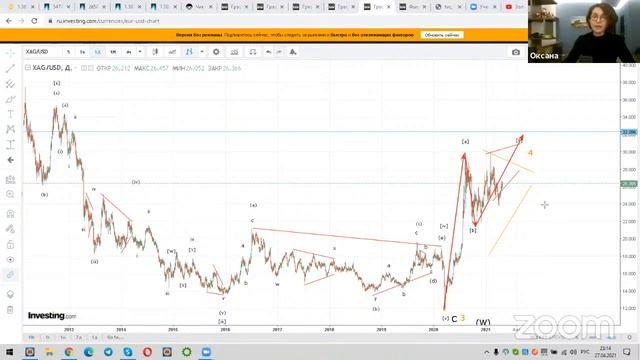Open the pitchfork and Fibonacci tools
Screen dimensions: 640x360
pos(10,84)
